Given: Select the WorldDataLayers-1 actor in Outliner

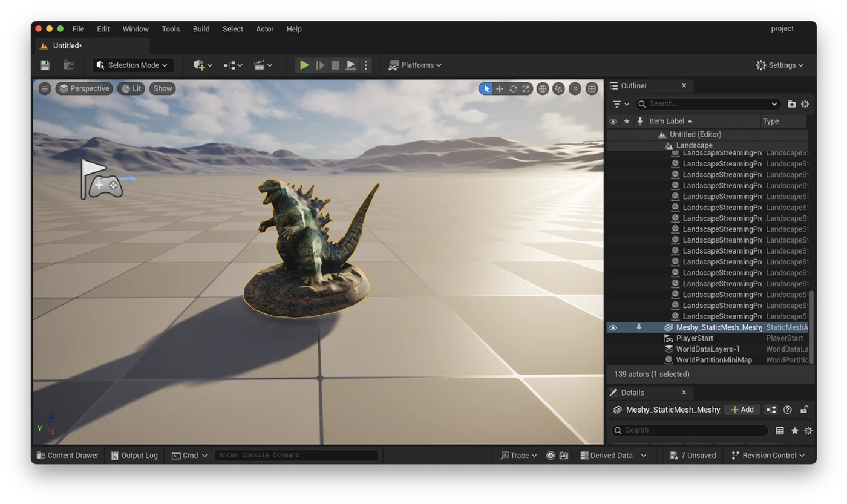Looking at the screenshot, I should click(x=707, y=349).
